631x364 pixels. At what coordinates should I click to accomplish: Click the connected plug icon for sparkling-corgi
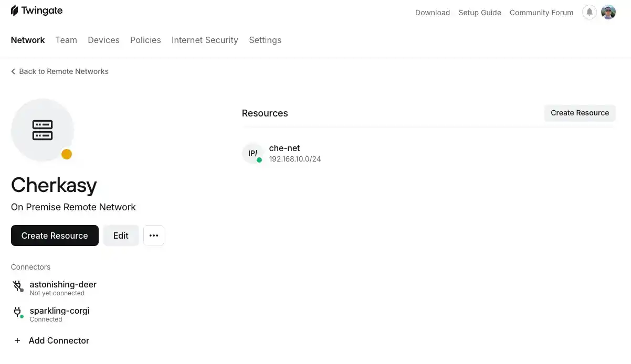[17, 312]
